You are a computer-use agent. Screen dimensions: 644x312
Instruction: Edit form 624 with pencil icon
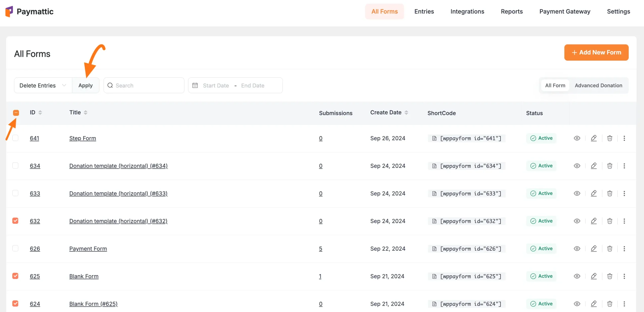click(594, 304)
